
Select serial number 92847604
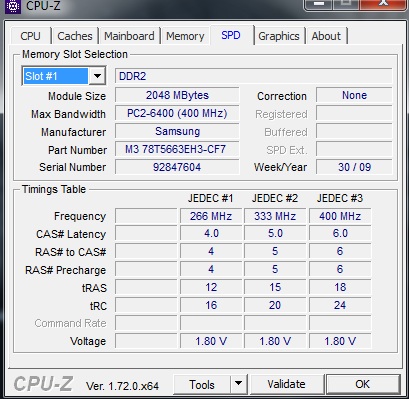pos(177,167)
